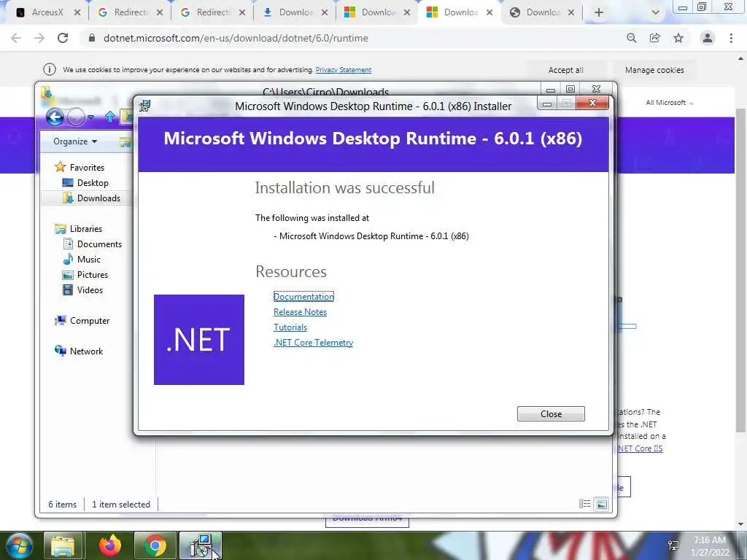This screenshot has width=747, height=560.
Task: Click Manage cookies button
Action: [654, 70]
